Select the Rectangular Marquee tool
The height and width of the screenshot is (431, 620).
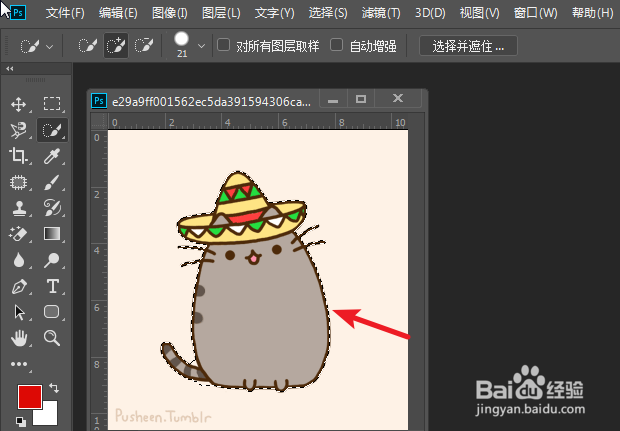pos(52,104)
